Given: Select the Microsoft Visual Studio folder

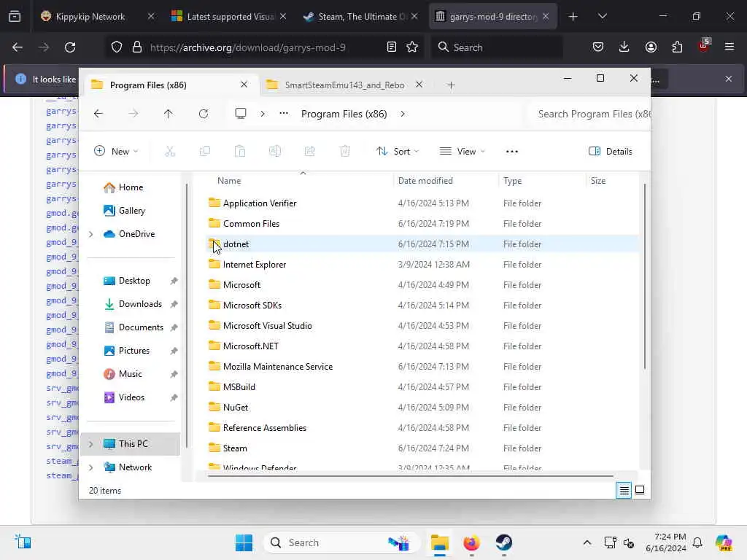Looking at the screenshot, I should [423, 326].
